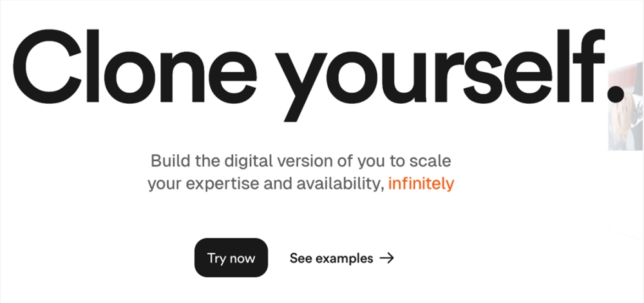Click the word yourself in the headline
The image size is (644, 303).
click(x=439, y=75)
